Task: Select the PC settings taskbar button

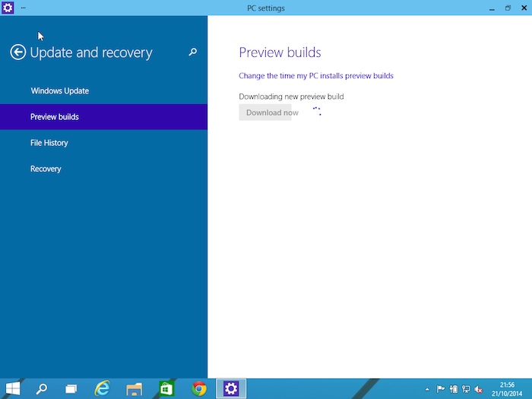Action: click(231, 388)
